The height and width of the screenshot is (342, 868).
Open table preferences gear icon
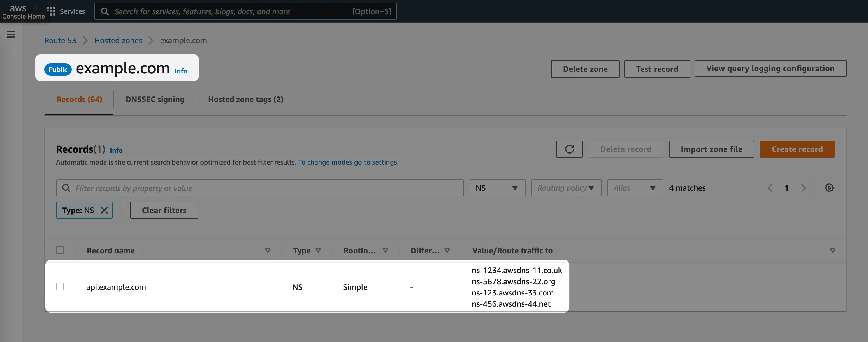(829, 188)
